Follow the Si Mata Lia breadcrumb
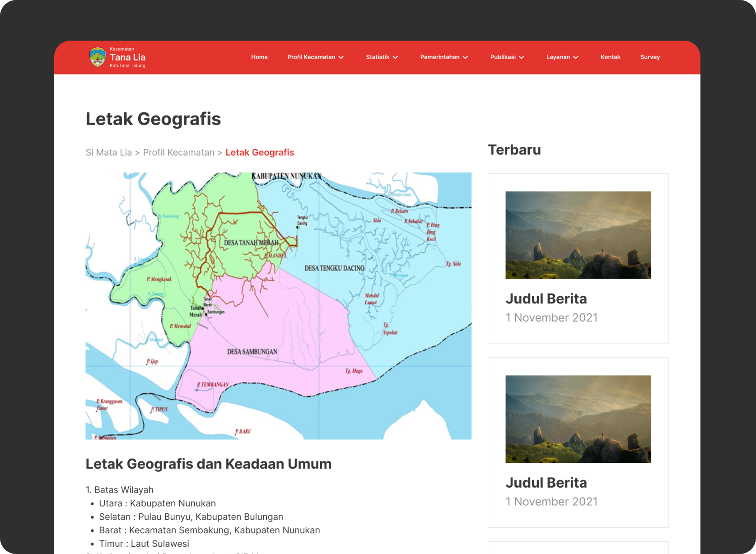Image resolution: width=756 pixels, height=554 pixels. [x=109, y=153]
